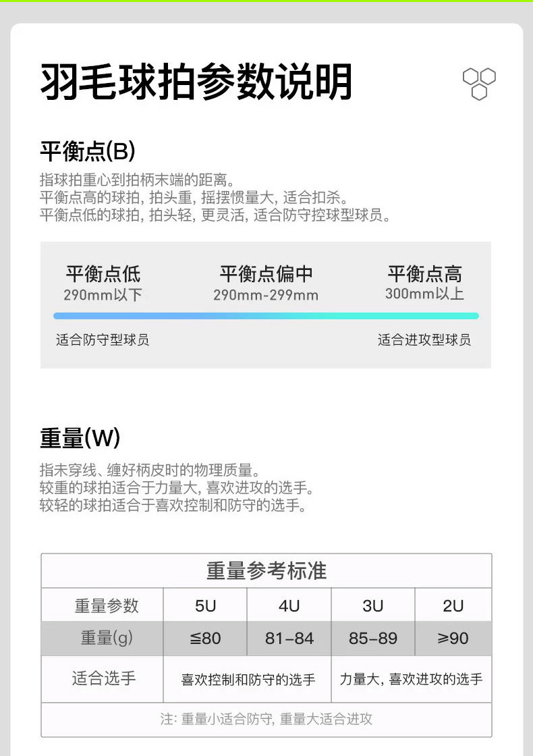Click the 平衡点高 label
This screenshot has height=756, width=533.
tap(424, 274)
